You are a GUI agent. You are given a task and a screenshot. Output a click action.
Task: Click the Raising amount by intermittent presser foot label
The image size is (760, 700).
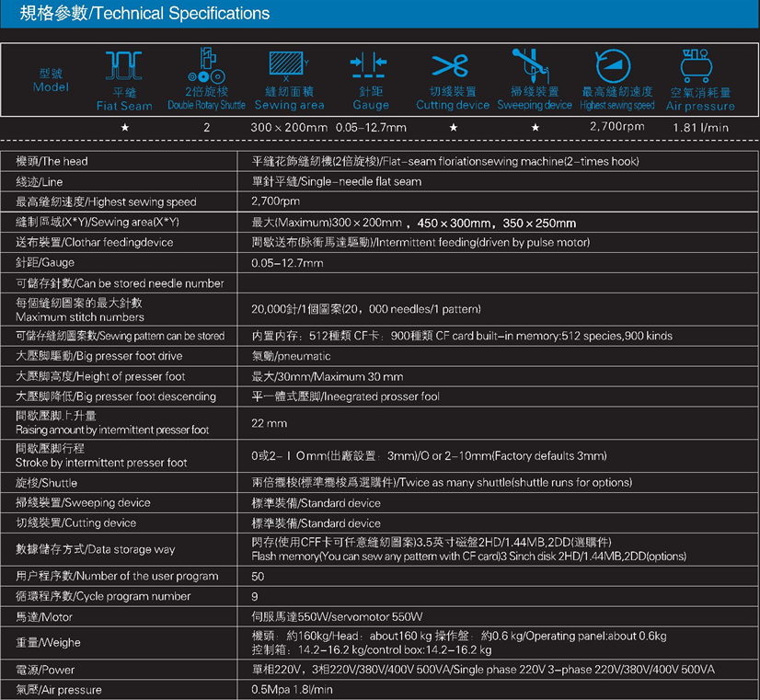pyautogui.click(x=112, y=422)
